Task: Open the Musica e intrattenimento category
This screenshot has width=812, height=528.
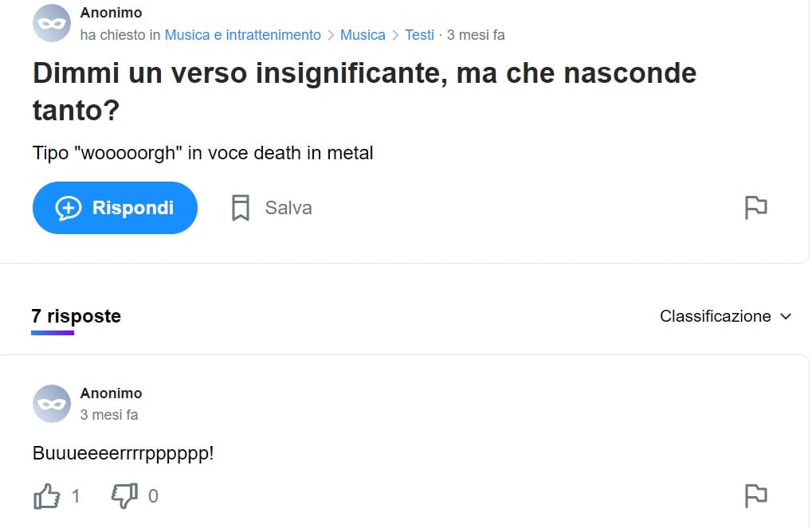Action: (242, 35)
